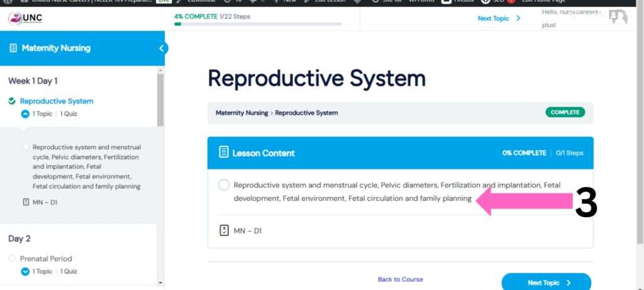This screenshot has width=644, height=290.
Task: Click the Prenatal Period status circle
Action: pos(12,259)
